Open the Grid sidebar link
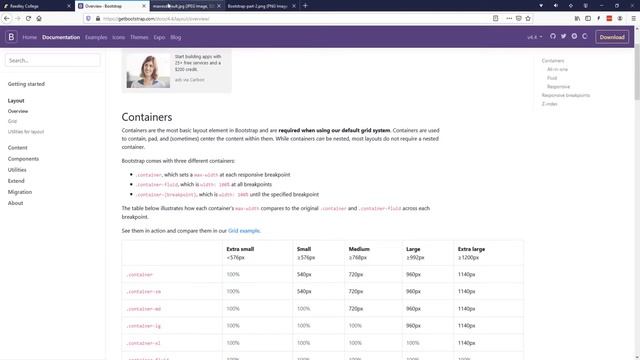Screen dimensions: 640x360 coord(12,121)
